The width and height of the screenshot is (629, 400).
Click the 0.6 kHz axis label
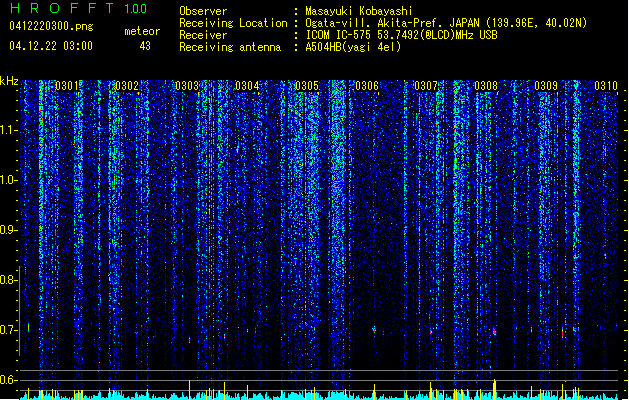tap(8, 380)
